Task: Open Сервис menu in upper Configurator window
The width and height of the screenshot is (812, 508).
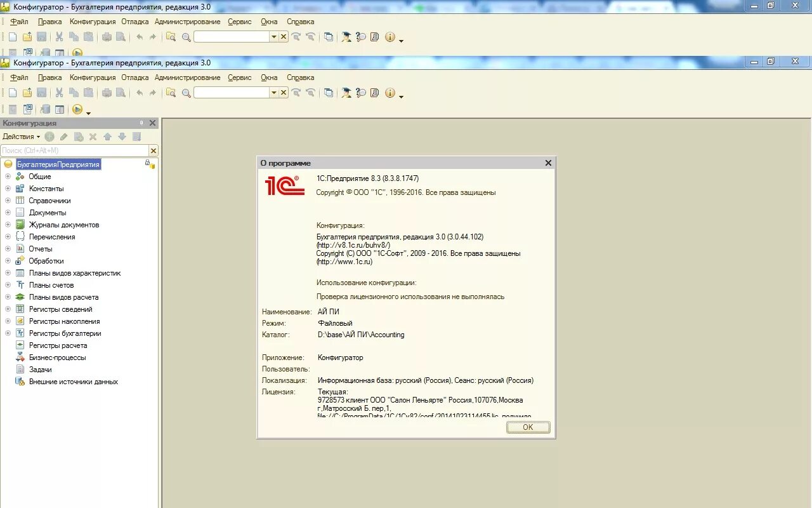Action: click(240, 22)
